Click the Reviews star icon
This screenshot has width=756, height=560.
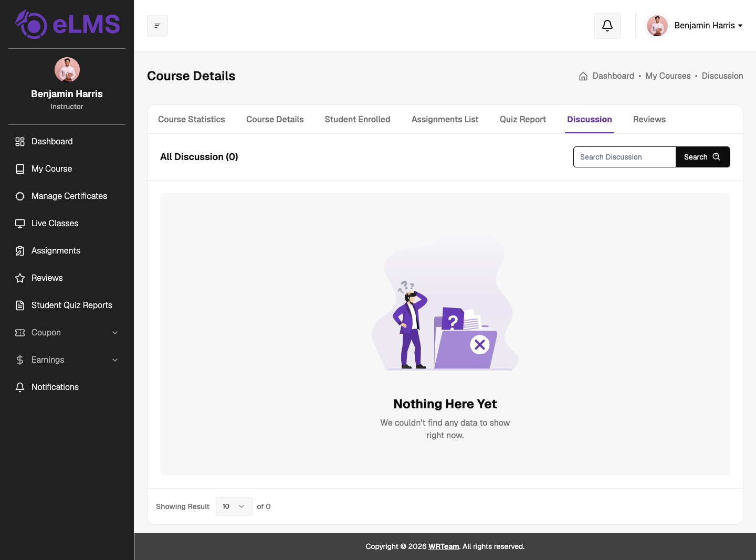tap(20, 278)
